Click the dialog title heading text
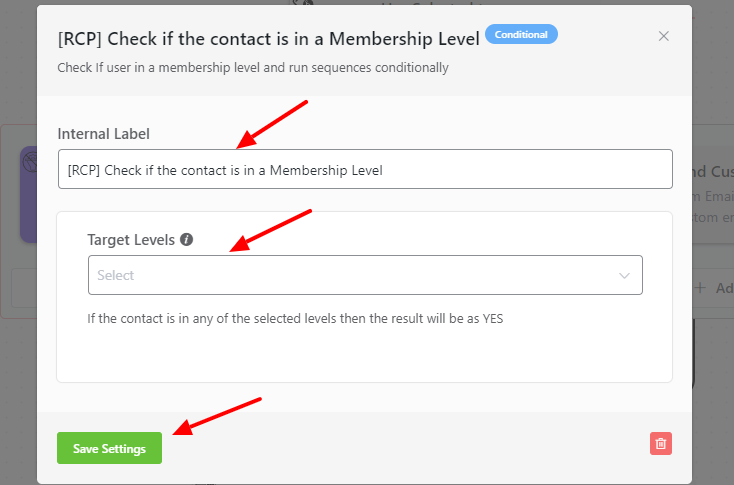The width and height of the screenshot is (734, 485). [x=269, y=39]
